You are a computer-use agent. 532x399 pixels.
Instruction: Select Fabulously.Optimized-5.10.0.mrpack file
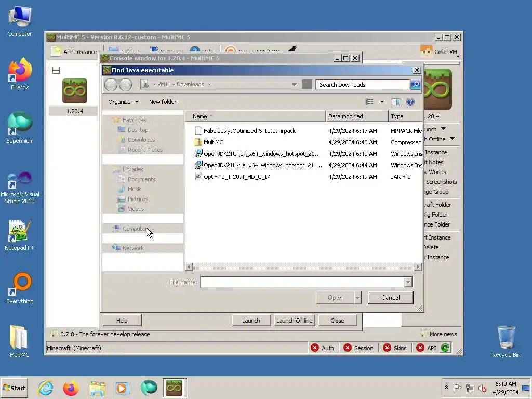tap(249, 131)
